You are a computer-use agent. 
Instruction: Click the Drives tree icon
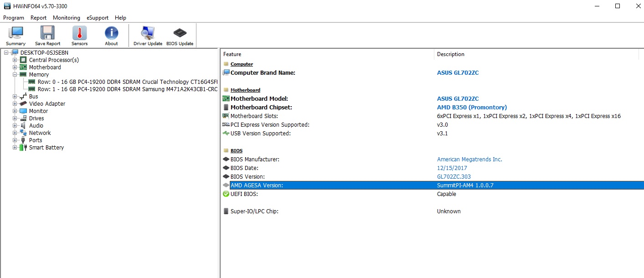(23, 118)
